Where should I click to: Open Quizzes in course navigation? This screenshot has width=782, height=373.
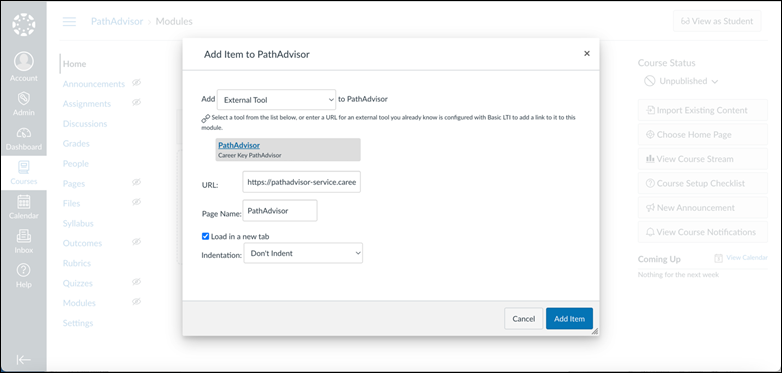tap(78, 283)
